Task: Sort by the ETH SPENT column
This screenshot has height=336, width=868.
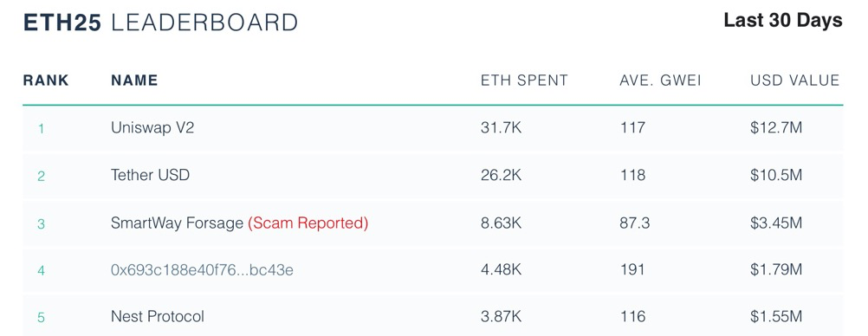Action: pyautogui.click(x=524, y=81)
